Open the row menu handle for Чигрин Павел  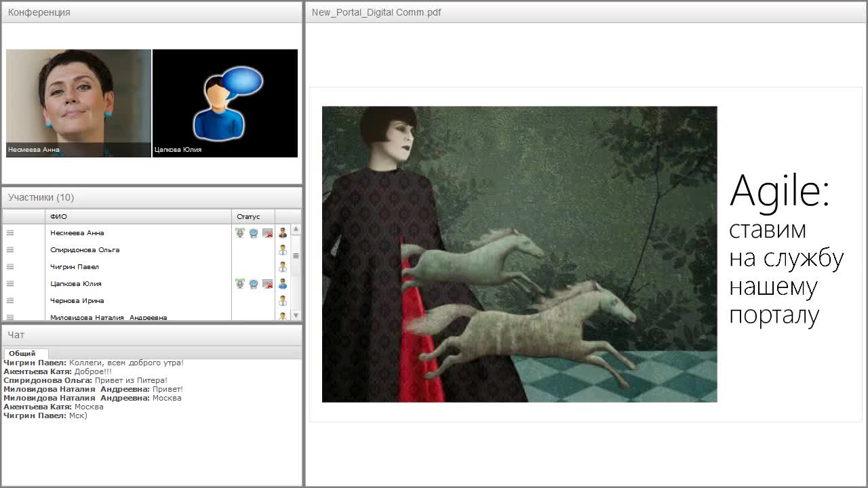coord(10,267)
